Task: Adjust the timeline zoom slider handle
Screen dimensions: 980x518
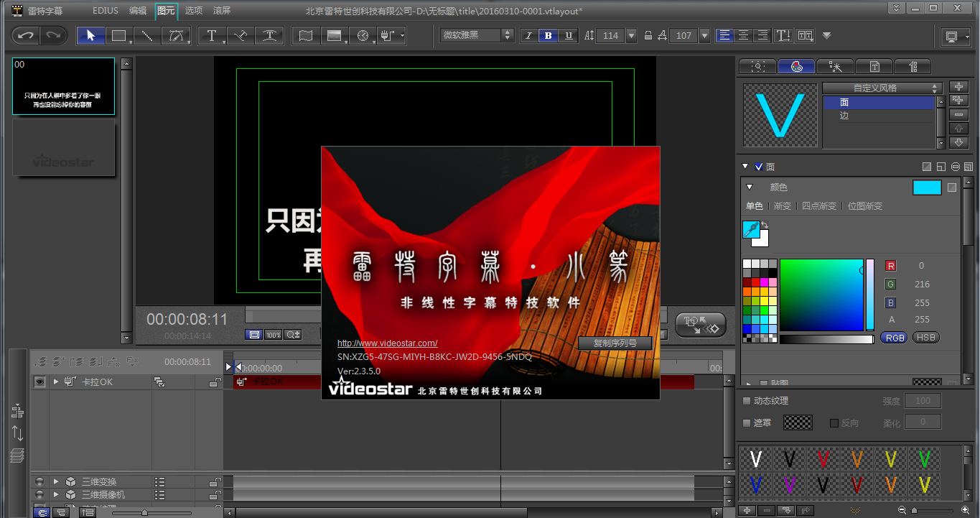Action: [144, 512]
